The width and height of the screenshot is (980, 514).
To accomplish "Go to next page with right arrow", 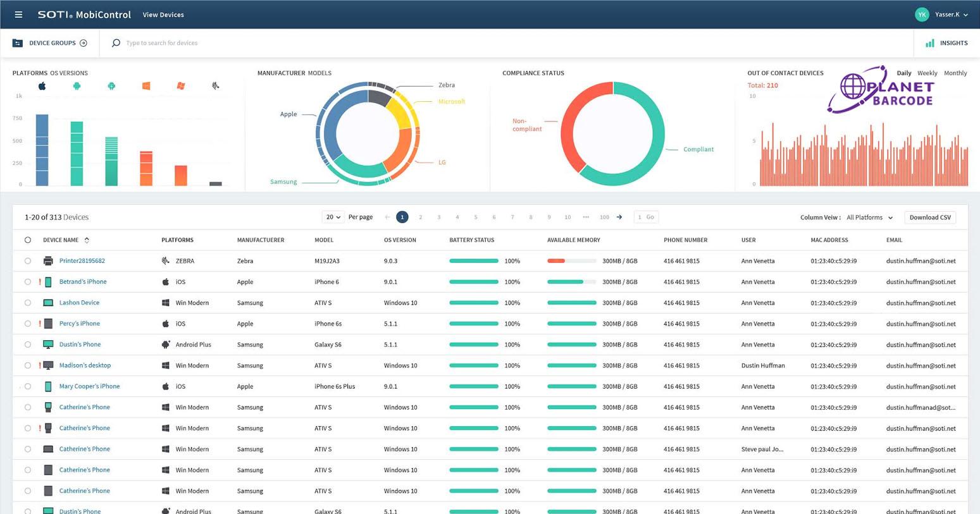I will (619, 217).
